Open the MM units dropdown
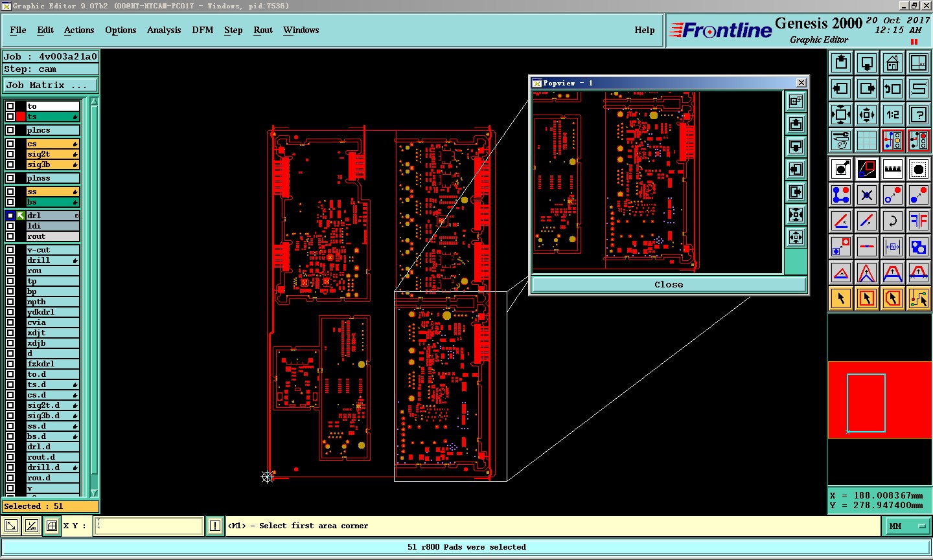This screenshot has height=560, width=933. pos(907,526)
